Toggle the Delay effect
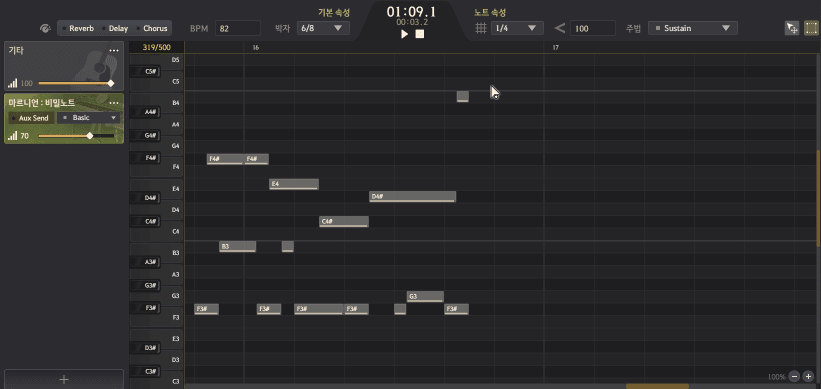 tap(115, 28)
